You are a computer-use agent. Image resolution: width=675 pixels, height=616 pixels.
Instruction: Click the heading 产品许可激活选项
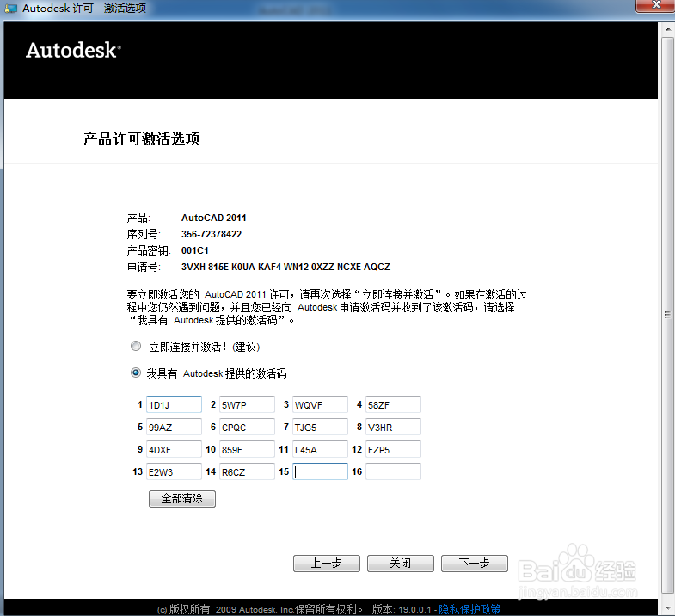click(x=141, y=139)
